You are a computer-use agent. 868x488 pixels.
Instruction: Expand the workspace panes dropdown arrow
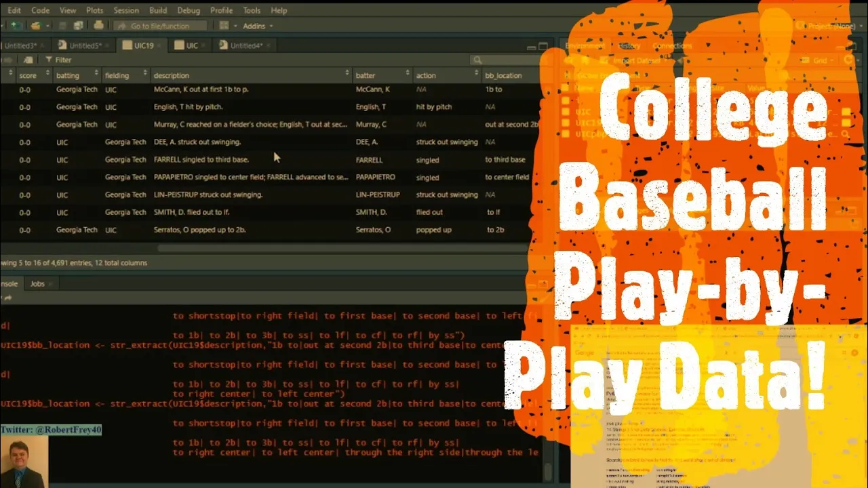pyautogui.click(x=235, y=26)
